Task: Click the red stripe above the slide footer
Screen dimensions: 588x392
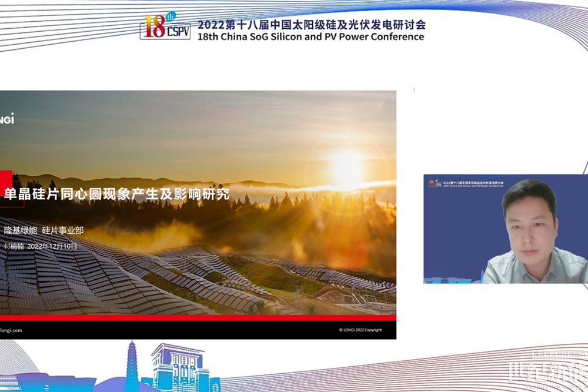Action: coord(198,317)
